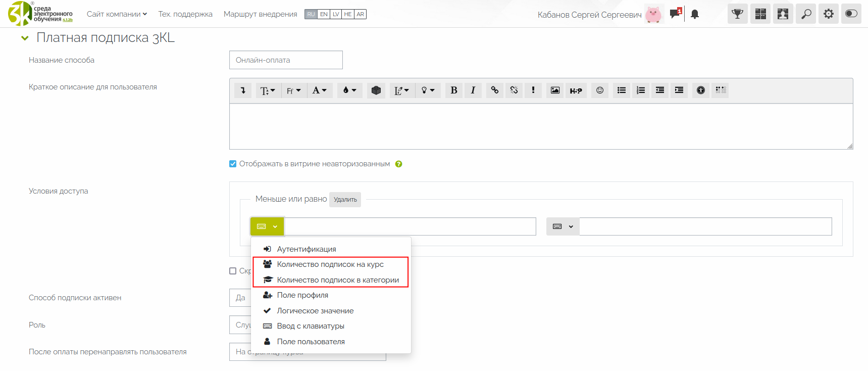The image size is (868, 371).
Task: Open the trophy achievements icon
Action: [737, 14]
